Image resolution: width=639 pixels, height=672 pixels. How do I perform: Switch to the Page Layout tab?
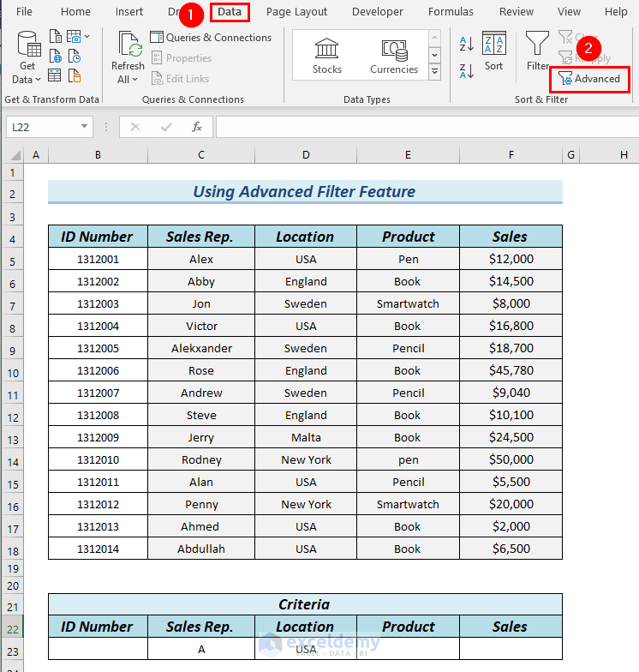[296, 12]
